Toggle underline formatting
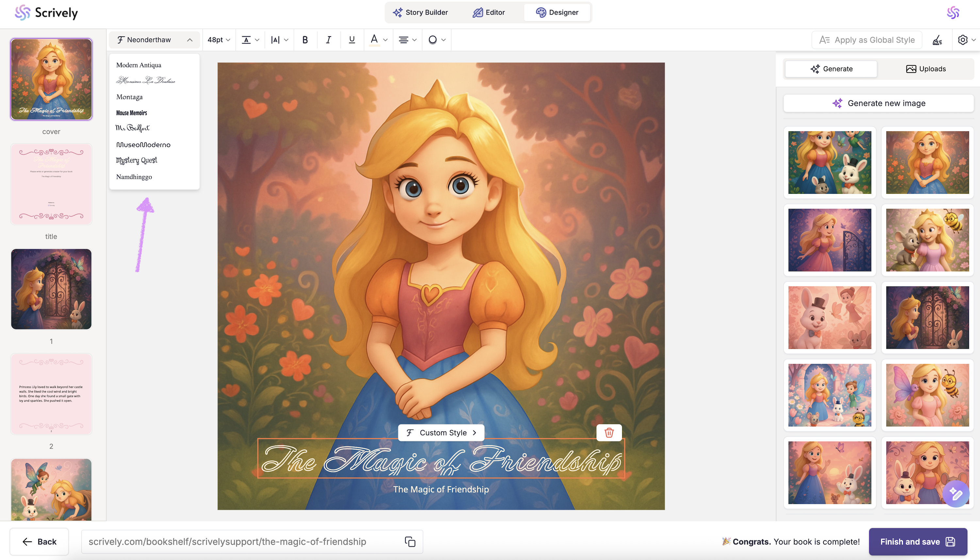The image size is (980, 560). 351,40
